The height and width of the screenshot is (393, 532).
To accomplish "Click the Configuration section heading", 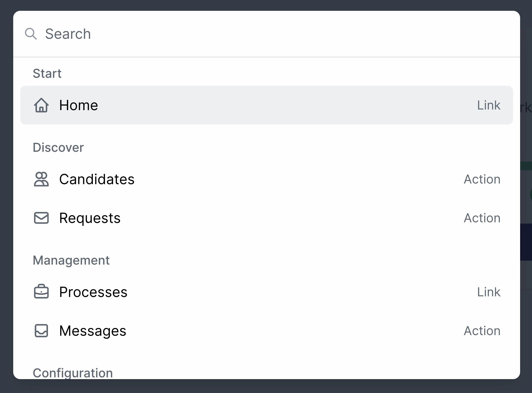I will coord(73,373).
